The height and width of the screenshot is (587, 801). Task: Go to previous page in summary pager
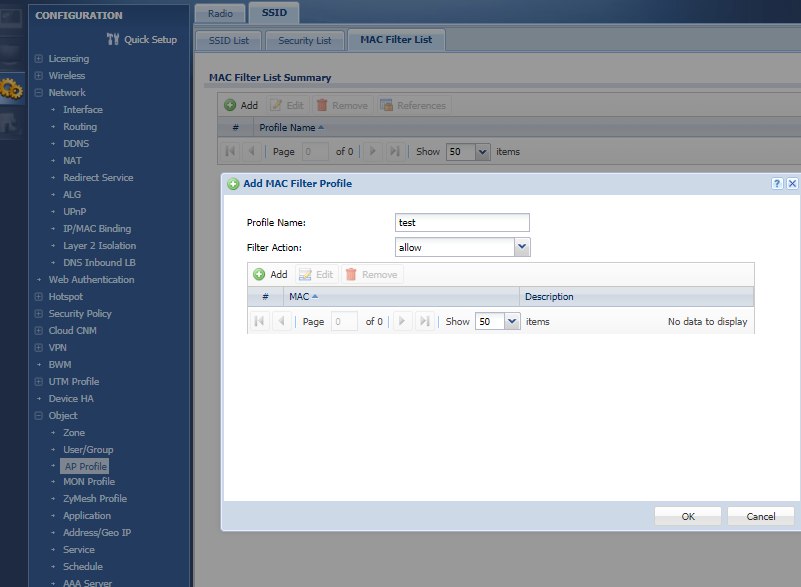(x=251, y=151)
